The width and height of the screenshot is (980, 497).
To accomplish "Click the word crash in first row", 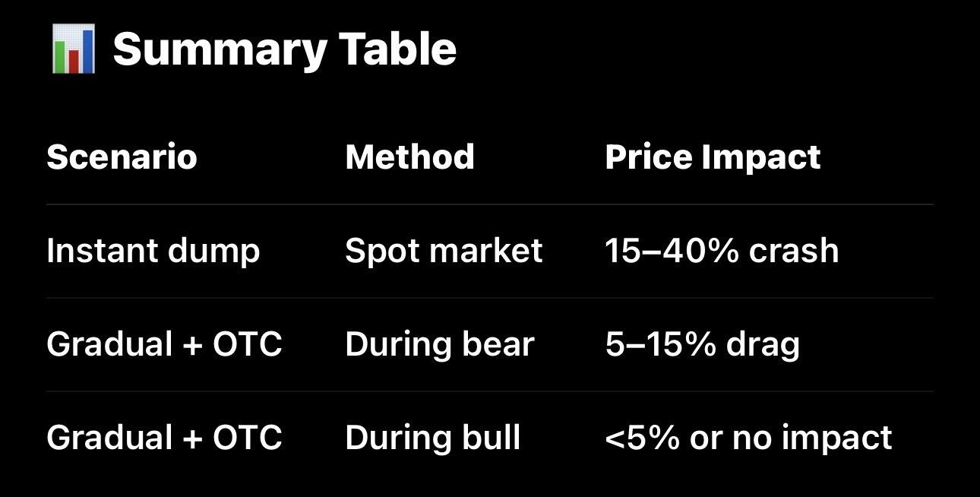I will [x=794, y=252].
